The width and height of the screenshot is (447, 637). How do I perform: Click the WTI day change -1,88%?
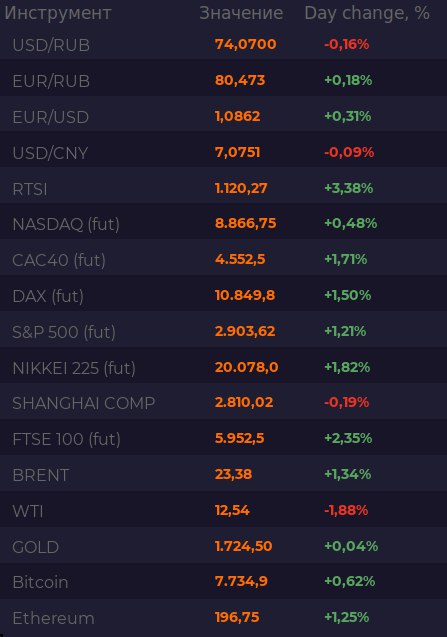coord(346,510)
